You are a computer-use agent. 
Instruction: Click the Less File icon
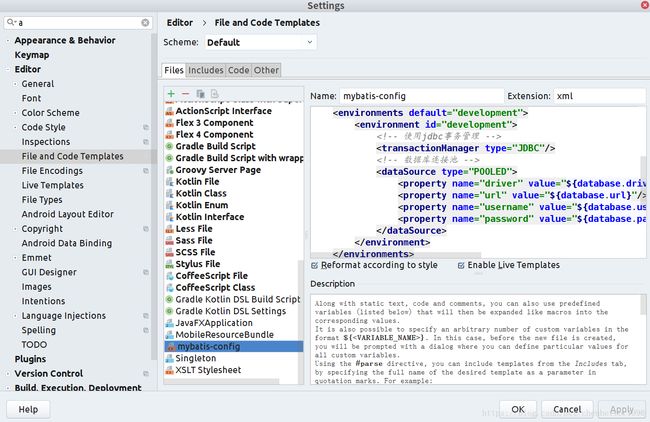pos(170,229)
